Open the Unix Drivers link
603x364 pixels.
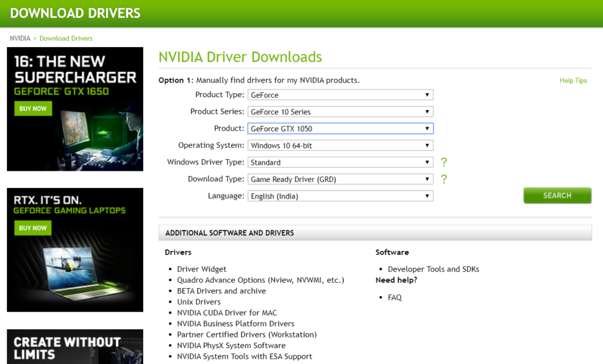pyautogui.click(x=199, y=302)
